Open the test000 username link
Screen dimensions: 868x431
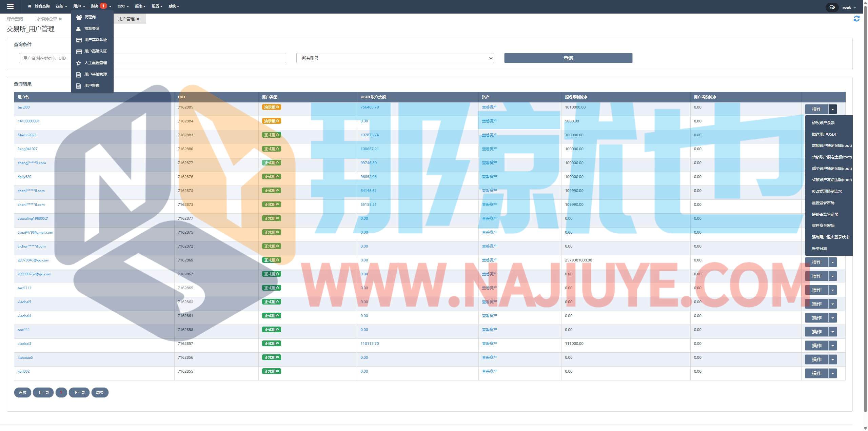coord(23,107)
